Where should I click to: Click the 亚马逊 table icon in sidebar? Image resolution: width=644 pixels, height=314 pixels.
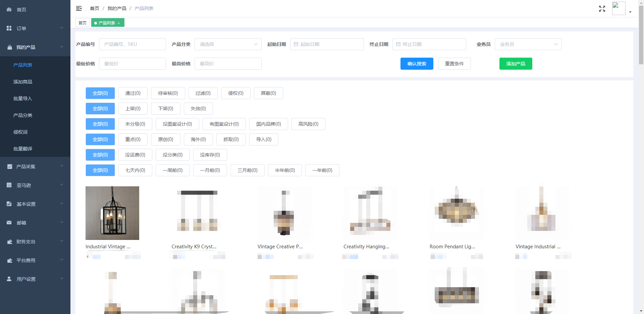[9, 185]
